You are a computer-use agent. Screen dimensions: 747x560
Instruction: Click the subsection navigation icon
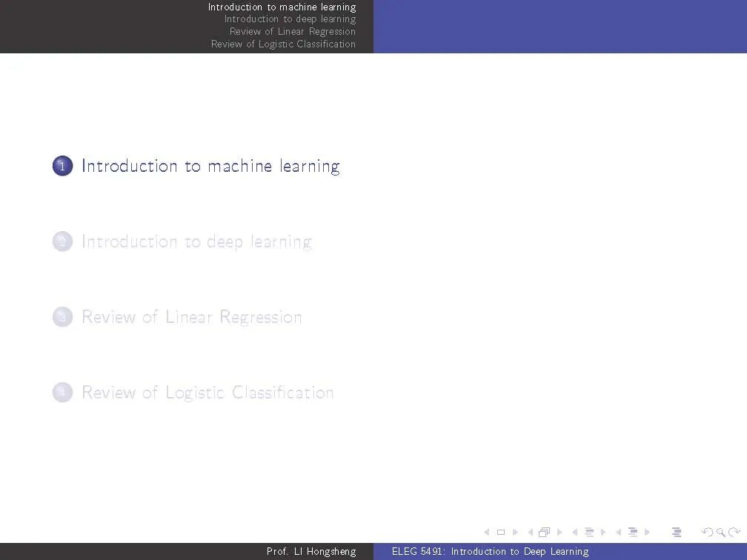pyautogui.click(x=589, y=532)
